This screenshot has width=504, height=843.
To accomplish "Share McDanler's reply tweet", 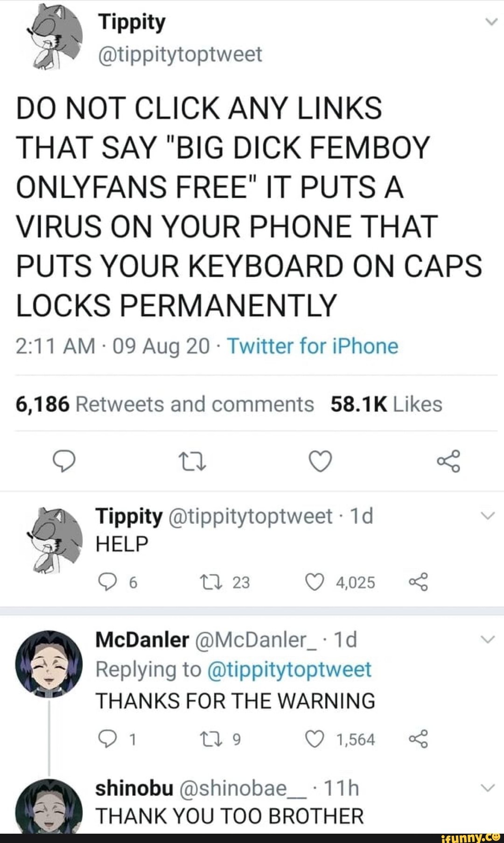I will coord(418,739).
